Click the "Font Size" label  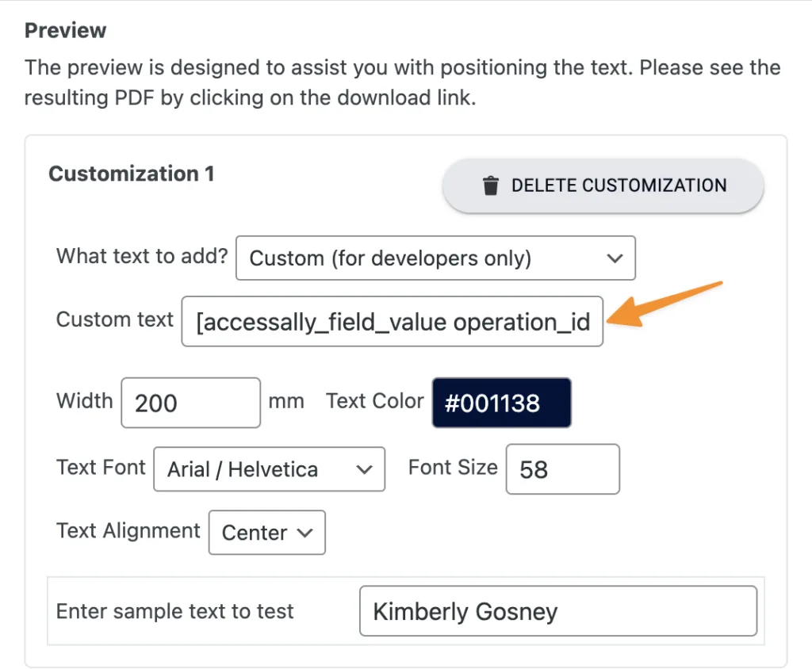[453, 468]
